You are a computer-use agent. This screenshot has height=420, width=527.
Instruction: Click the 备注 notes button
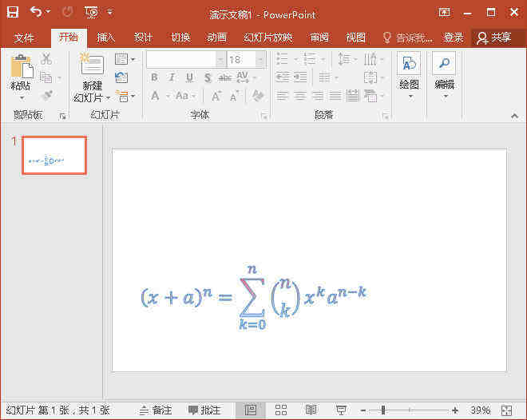click(x=156, y=410)
